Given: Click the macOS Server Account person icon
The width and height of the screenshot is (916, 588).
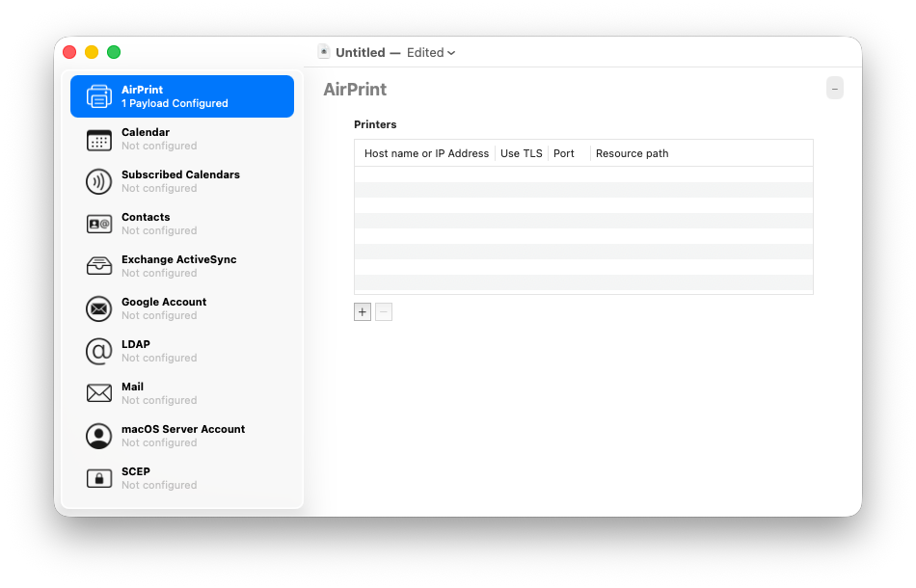Looking at the screenshot, I should click(x=98, y=436).
